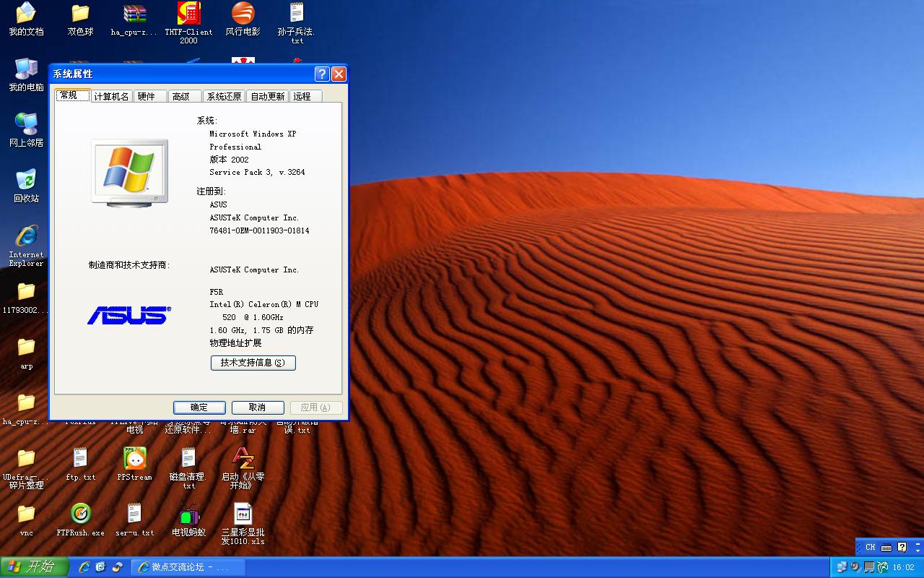This screenshot has height=578, width=924.
Task: Click the Windows XP monitor logo image
Action: pyautogui.click(x=130, y=173)
